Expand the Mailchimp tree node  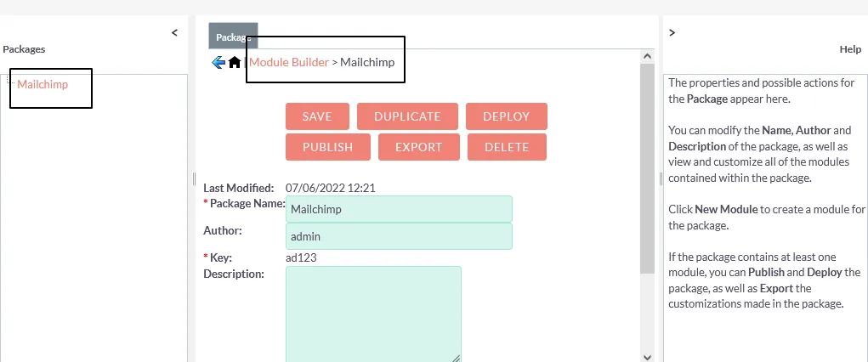[x=11, y=80]
